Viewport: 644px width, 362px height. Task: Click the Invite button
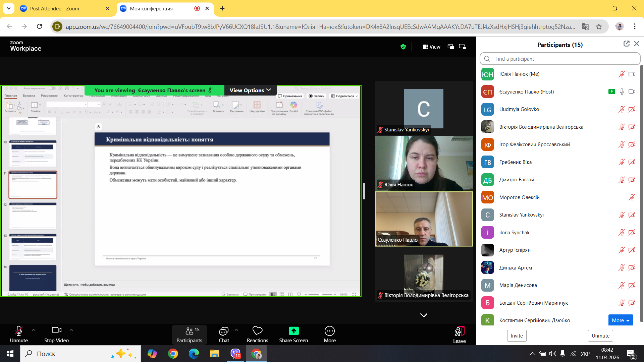point(517,336)
